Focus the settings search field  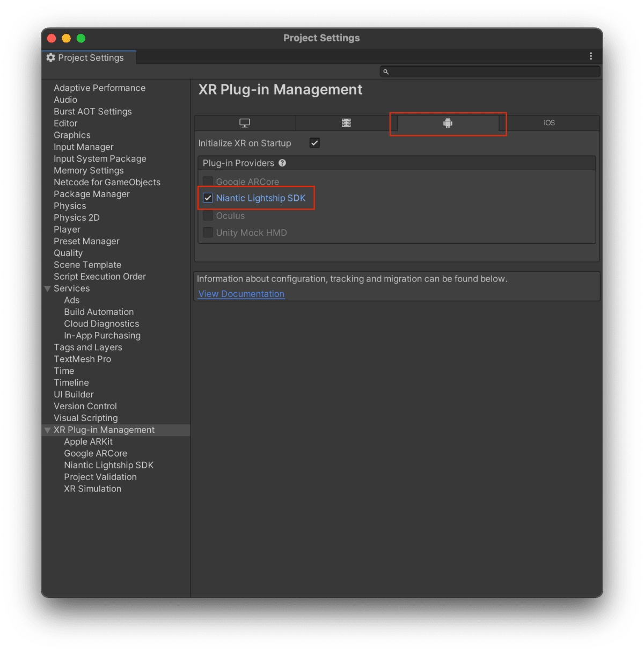(x=490, y=71)
